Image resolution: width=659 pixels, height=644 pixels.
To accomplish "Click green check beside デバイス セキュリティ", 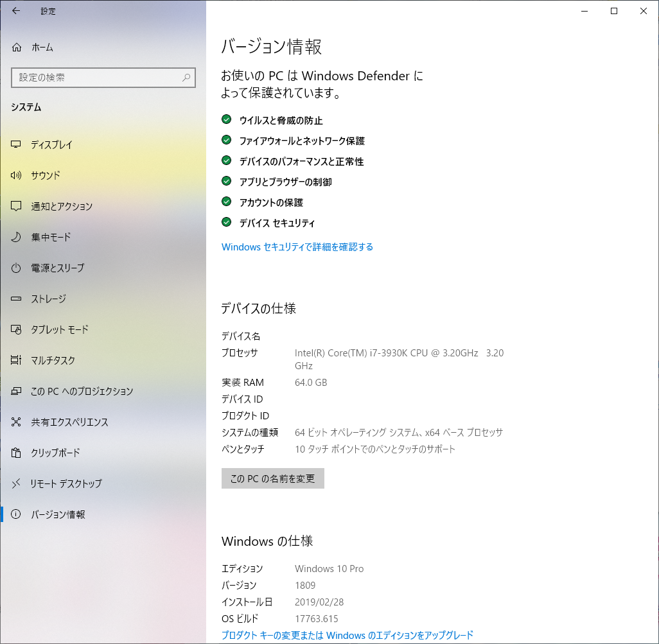I will pyautogui.click(x=227, y=222).
